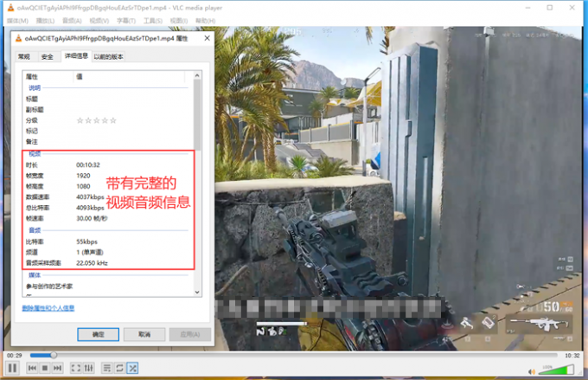Mute audio via the speaker icon

tap(532, 371)
